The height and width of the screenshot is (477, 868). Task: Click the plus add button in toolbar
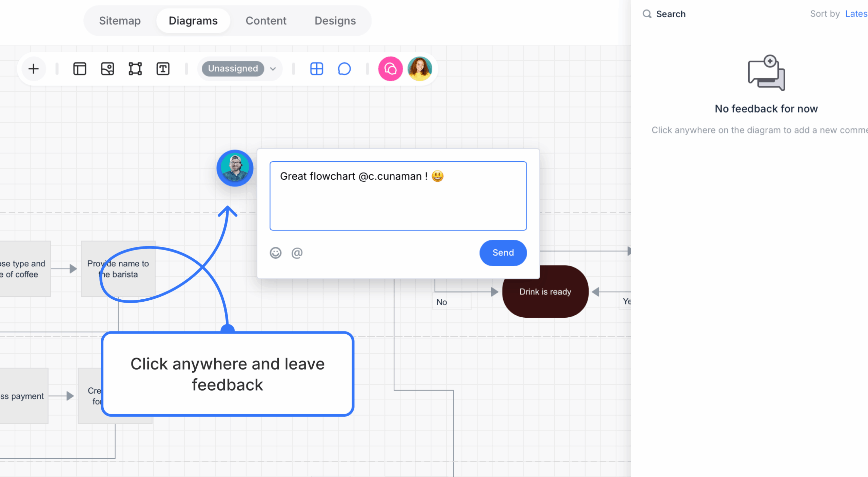coord(33,69)
